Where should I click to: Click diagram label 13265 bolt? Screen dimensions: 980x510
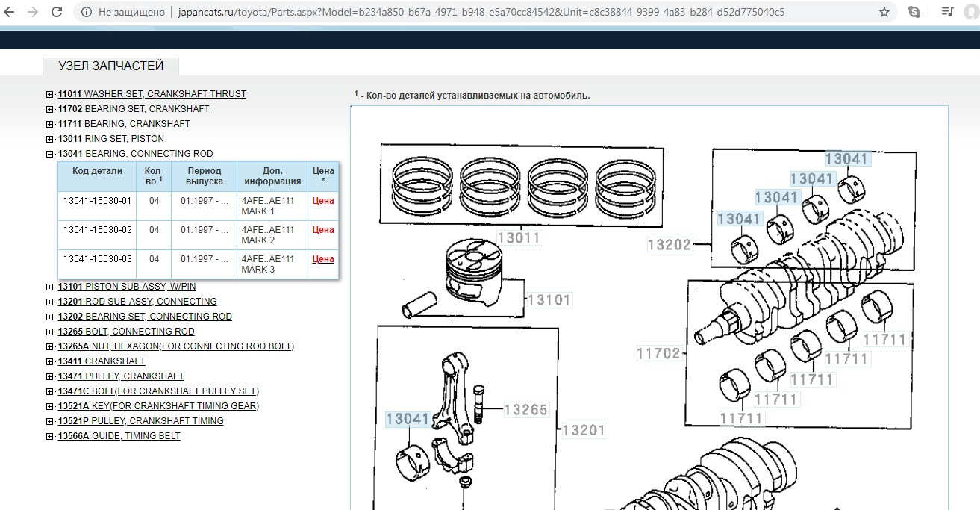526,410
